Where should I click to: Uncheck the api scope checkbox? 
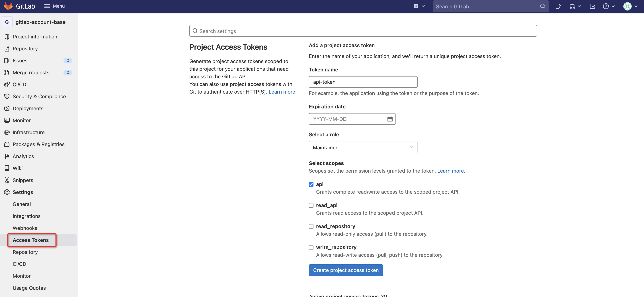pyautogui.click(x=311, y=184)
